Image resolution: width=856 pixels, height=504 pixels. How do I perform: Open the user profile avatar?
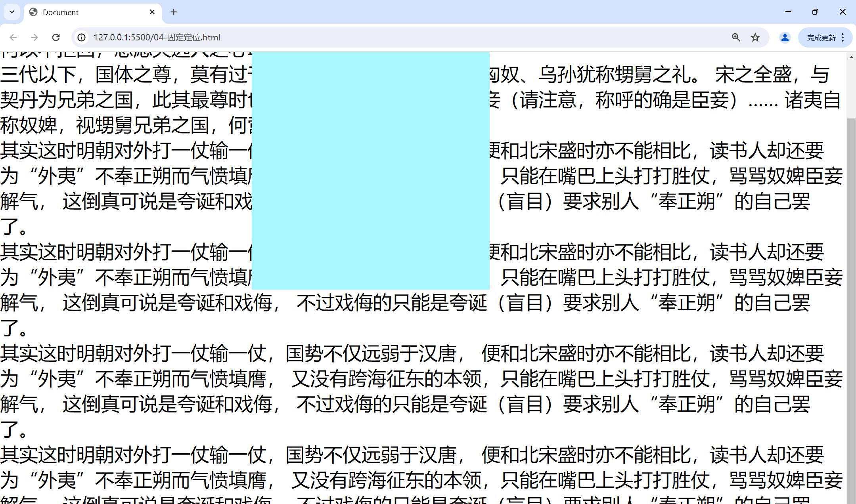[785, 37]
